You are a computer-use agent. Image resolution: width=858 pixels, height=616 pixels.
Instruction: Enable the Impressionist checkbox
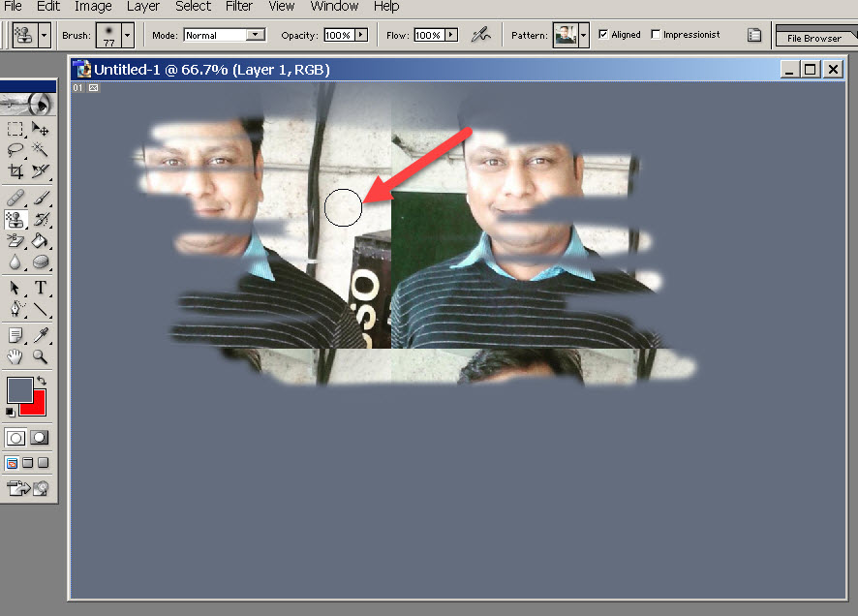pos(656,35)
